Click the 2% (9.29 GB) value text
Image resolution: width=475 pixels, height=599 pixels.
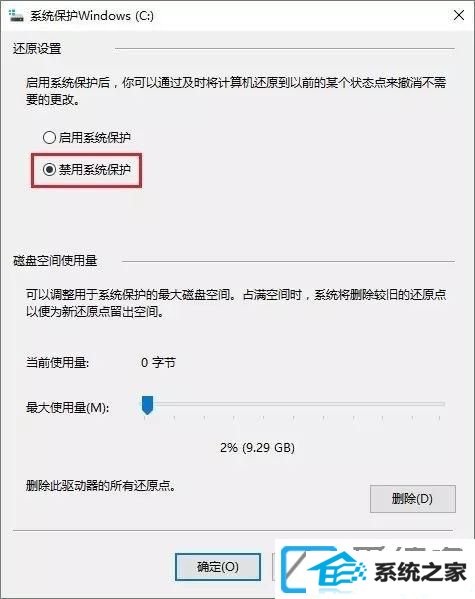(x=257, y=447)
